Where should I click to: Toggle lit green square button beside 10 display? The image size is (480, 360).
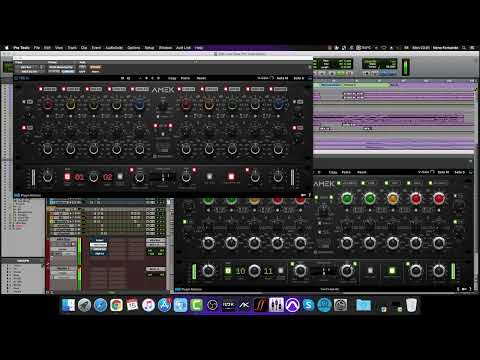click(228, 271)
